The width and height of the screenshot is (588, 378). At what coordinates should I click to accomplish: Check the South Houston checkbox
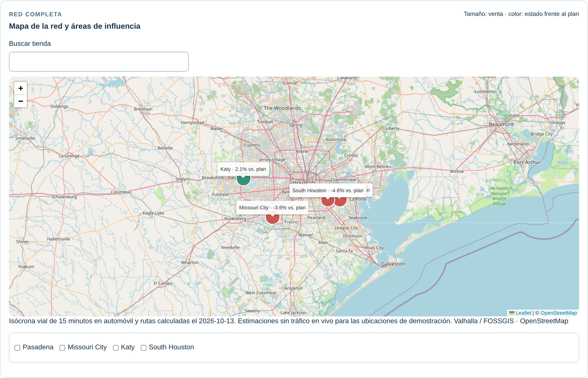[143, 348]
